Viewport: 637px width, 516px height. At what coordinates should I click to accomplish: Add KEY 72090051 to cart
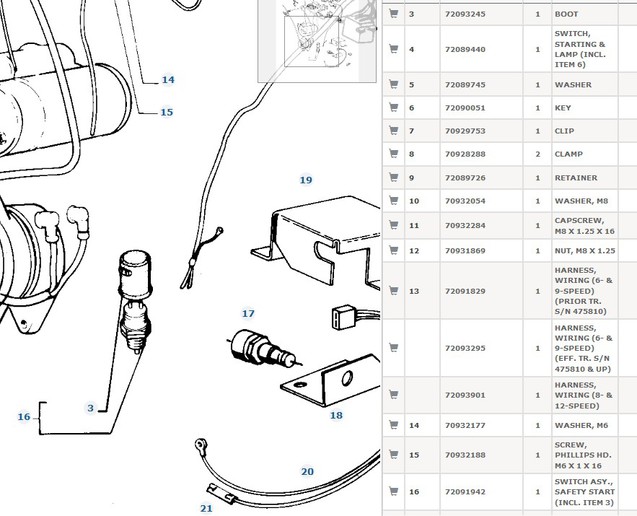393,107
